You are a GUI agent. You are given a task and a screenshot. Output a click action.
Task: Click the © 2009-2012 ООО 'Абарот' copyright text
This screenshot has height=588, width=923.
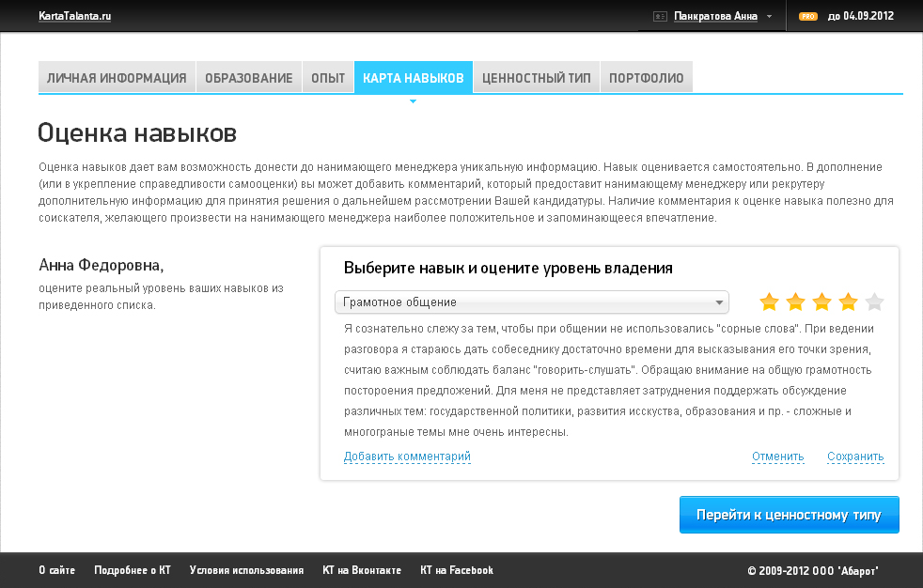pyautogui.click(x=813, y=570)
